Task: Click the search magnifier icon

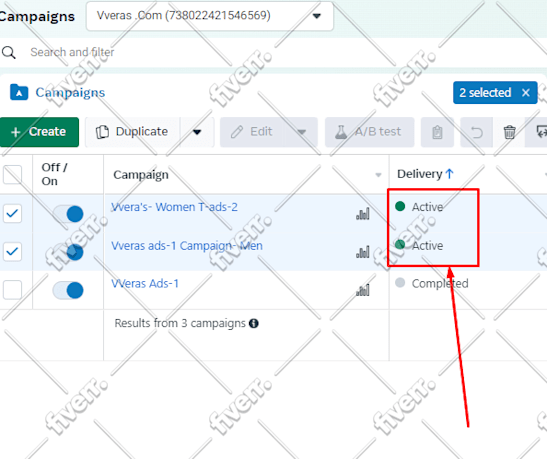Action: pyautogui.click(x=8, y=52)
